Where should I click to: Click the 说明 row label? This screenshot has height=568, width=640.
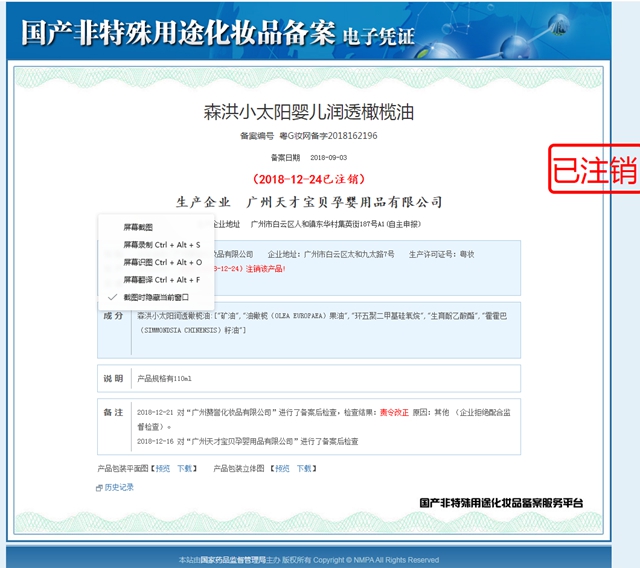[x=113, y=379]
